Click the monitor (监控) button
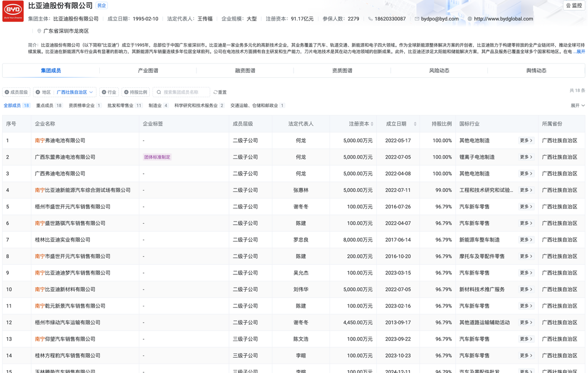This screenshot has width=588, height=373. point(574,6)
